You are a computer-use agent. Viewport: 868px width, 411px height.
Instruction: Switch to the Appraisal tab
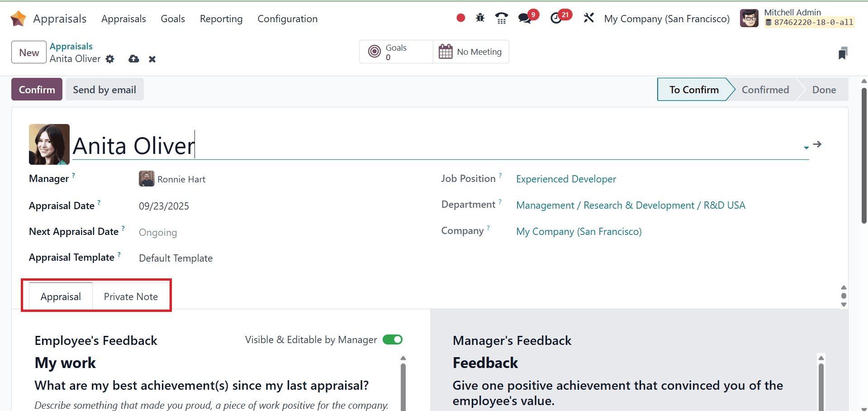[x=61, y=296]
